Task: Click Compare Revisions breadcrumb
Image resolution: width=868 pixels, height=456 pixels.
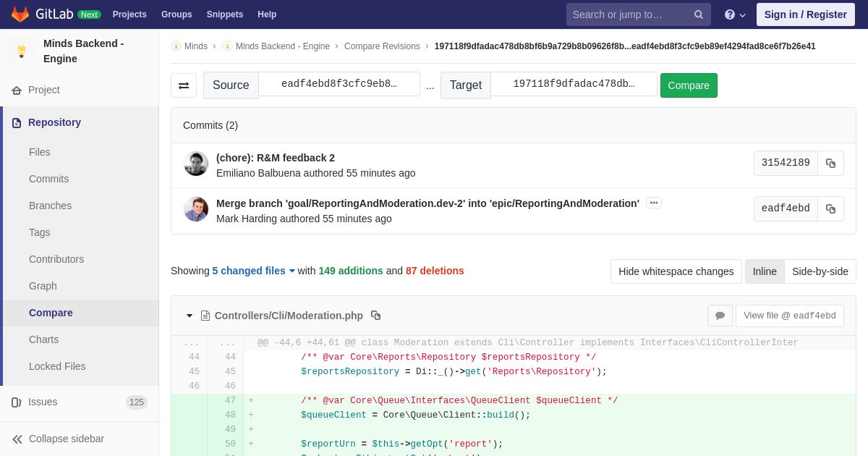Action: [382, 46]
